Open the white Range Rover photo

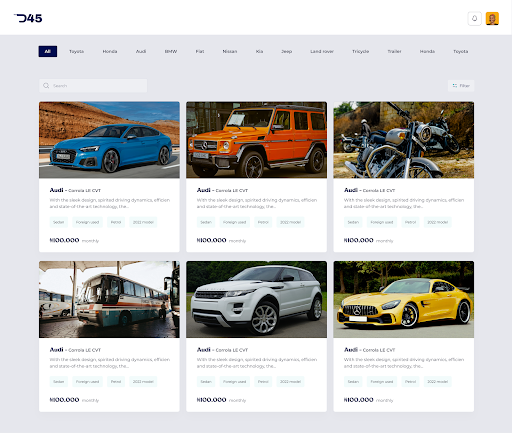(x=256, y=299)
